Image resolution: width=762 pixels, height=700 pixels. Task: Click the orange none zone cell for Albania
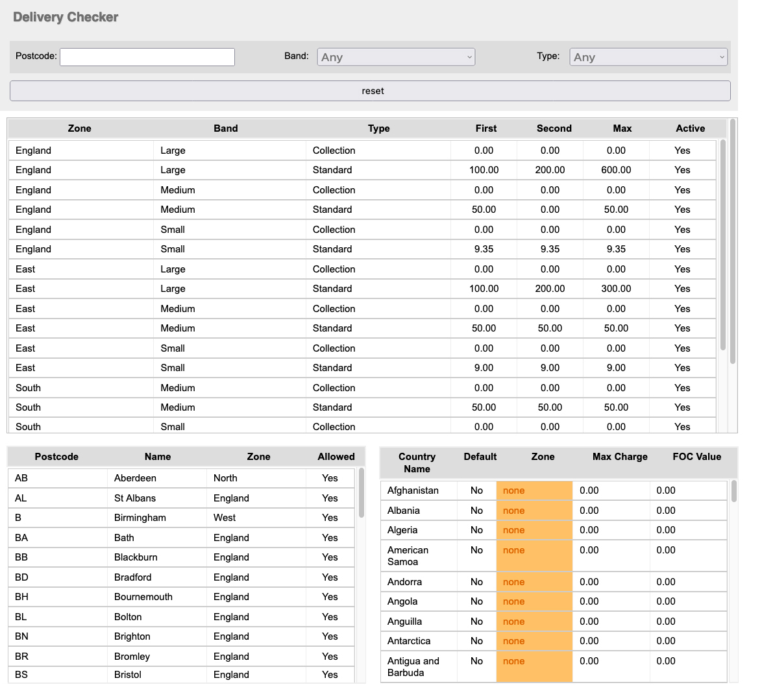(x=534, y=511)
